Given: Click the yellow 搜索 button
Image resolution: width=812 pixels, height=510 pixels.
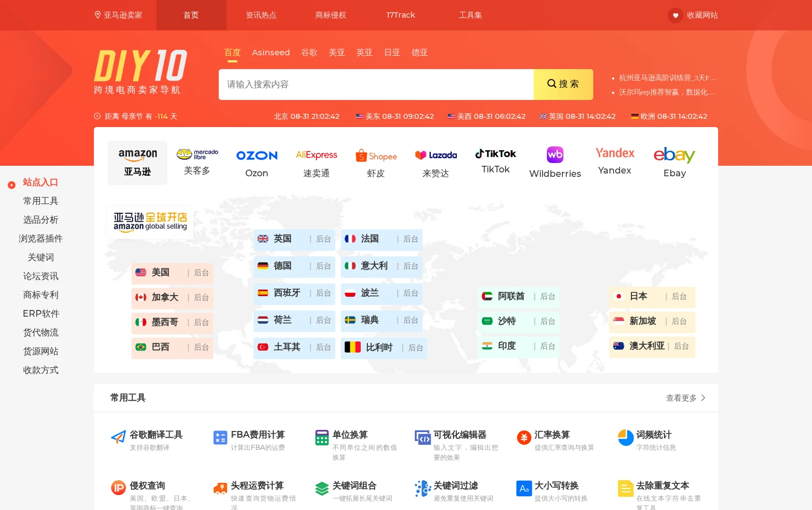Looking at the screenshot, I should coord(563,85).
